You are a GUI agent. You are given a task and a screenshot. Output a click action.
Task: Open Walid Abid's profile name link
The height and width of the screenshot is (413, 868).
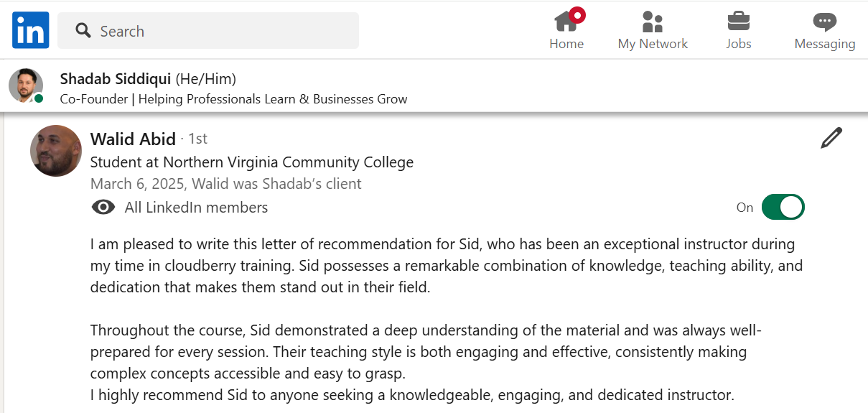[133, 139]
